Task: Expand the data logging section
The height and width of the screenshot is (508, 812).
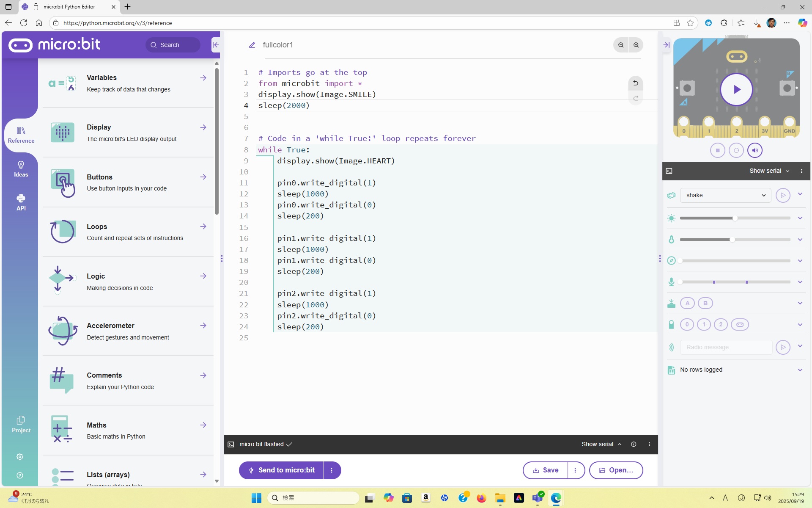Action: point(800,370)
